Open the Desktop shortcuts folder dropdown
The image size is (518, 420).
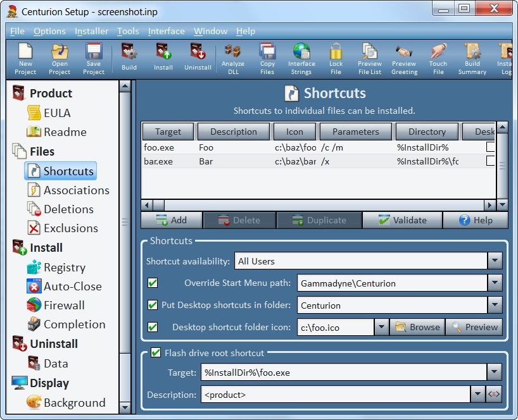tap(495, 305)
